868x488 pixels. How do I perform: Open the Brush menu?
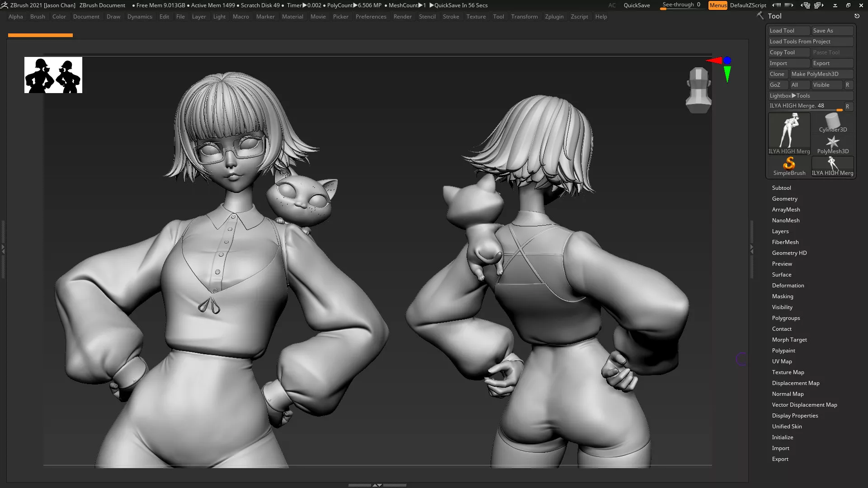(38, 17)
